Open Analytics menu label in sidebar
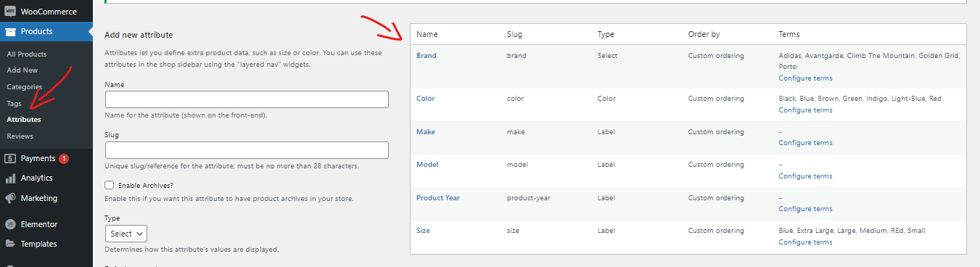Viewport: 980px width, 267px height. [36, 178]
